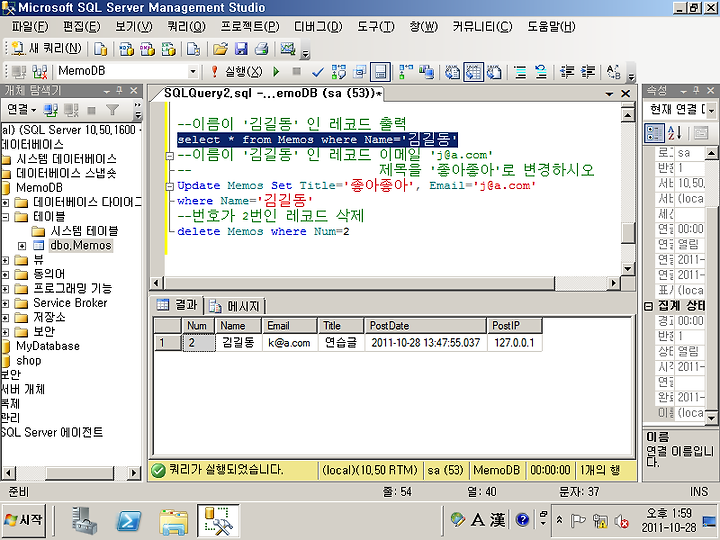The image size is (720, 540).
Task: Open the 디버그(D) menu
Action: pyautogui.click(x=318, y=27)
